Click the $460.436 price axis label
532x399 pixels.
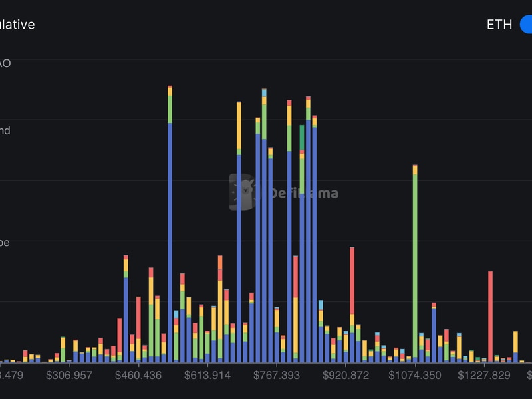(x=138, y=376)
